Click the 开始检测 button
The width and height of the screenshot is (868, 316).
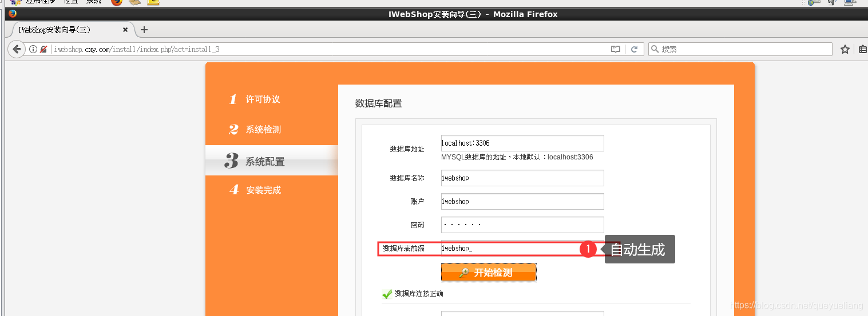tap(489, 273)
